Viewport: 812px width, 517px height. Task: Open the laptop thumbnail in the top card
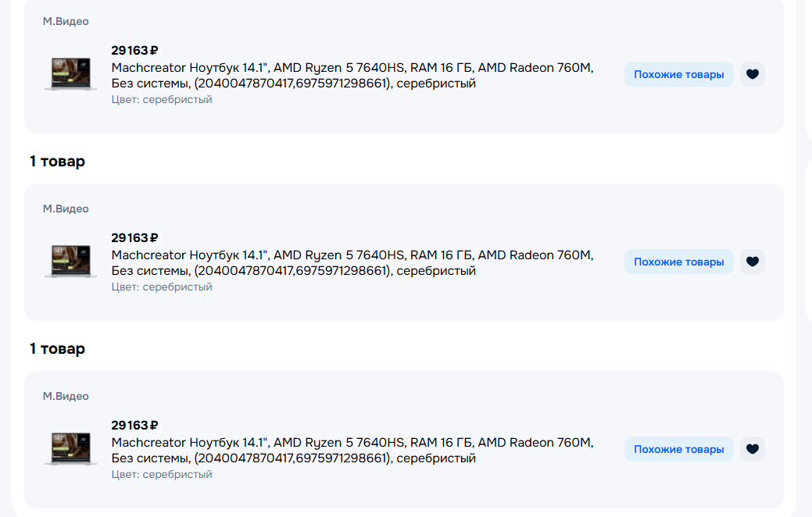(x=71, y=73)
